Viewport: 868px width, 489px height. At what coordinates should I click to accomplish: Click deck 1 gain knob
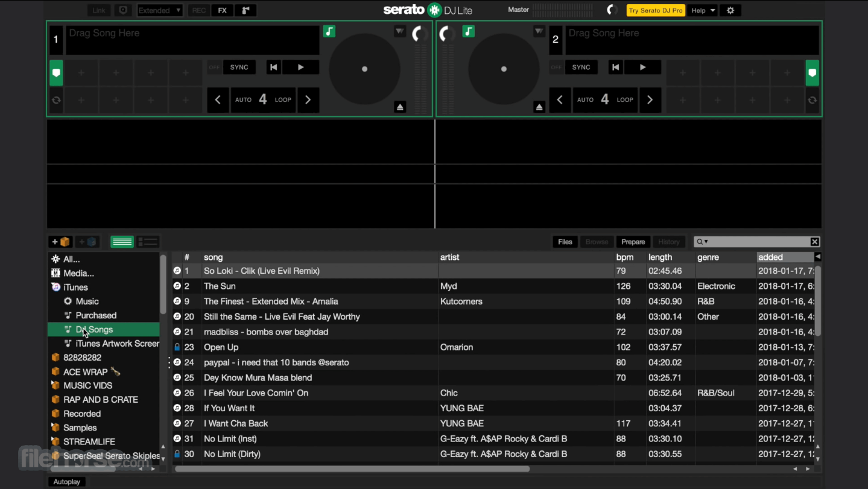point(419,33)
